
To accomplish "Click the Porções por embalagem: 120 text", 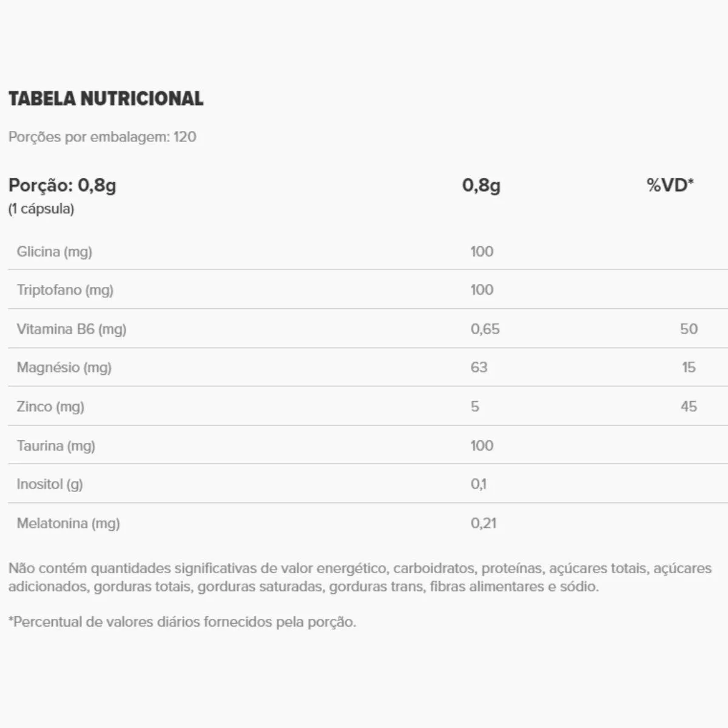I will [x=103, y=136].
